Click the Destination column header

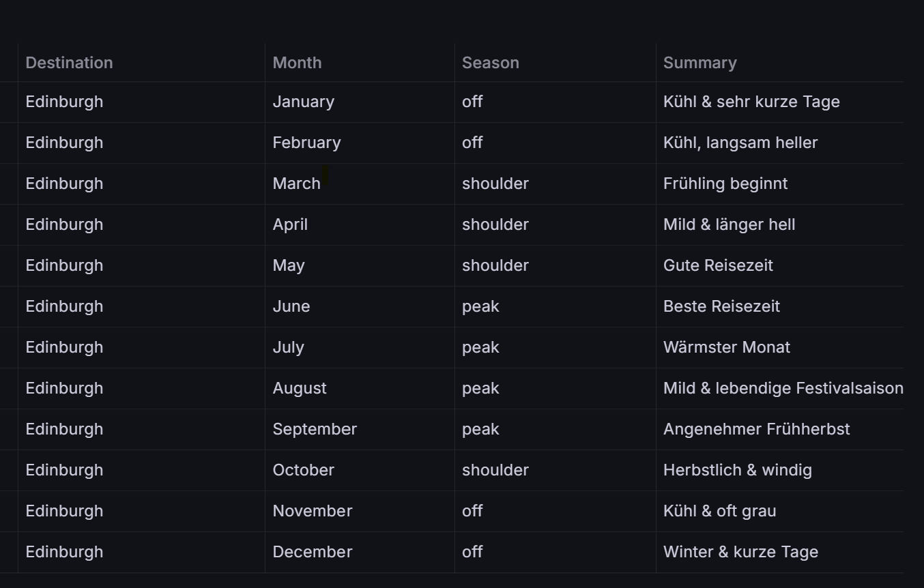tap(69, 63)
